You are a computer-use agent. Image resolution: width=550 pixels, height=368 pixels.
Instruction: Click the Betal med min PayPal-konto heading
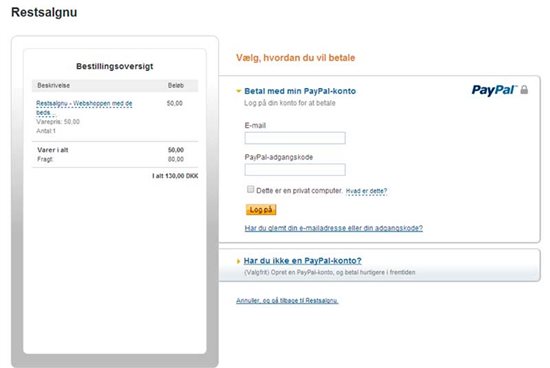[x=300, y=91]
